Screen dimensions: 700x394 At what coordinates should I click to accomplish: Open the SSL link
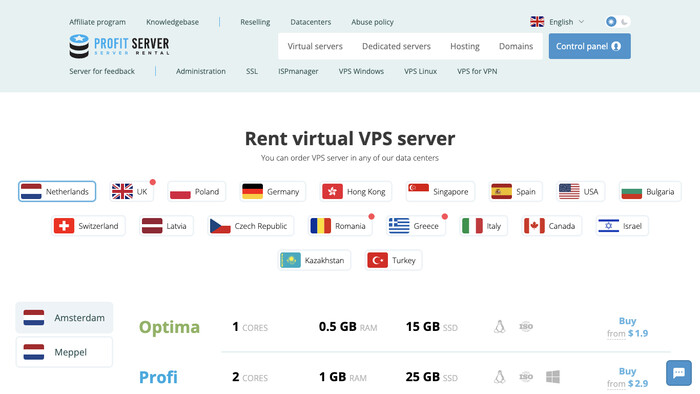252,71
